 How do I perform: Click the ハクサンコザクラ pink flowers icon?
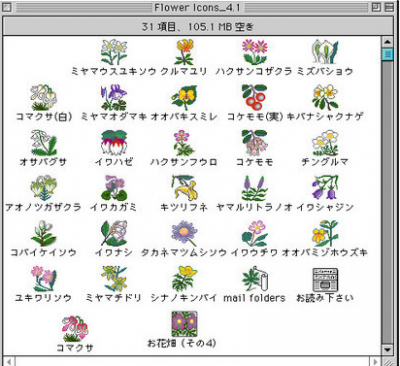point(254,52)
